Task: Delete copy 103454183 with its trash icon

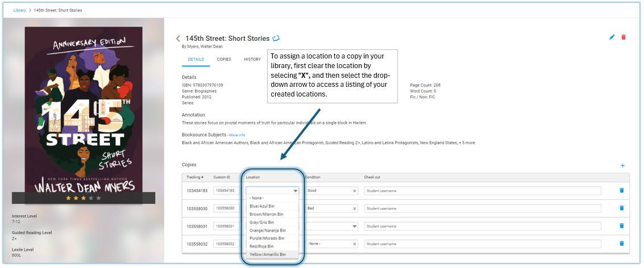Action: [x=621, y=190]
